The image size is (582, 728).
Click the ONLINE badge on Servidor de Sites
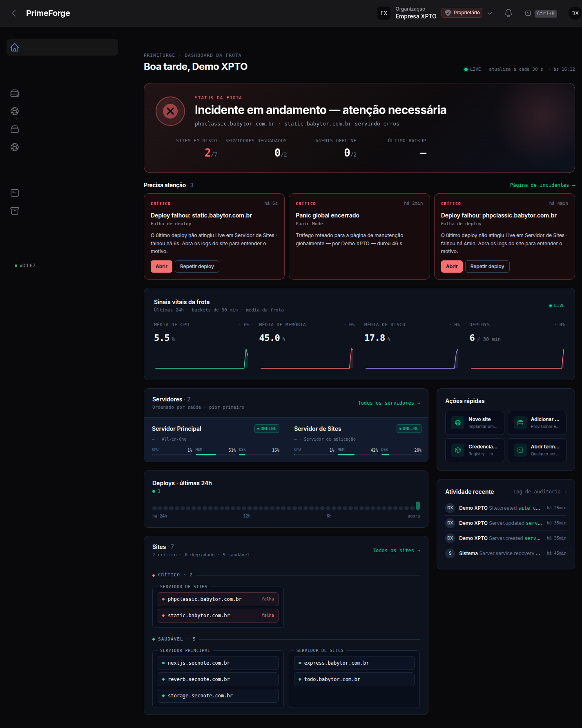point(409,428)
